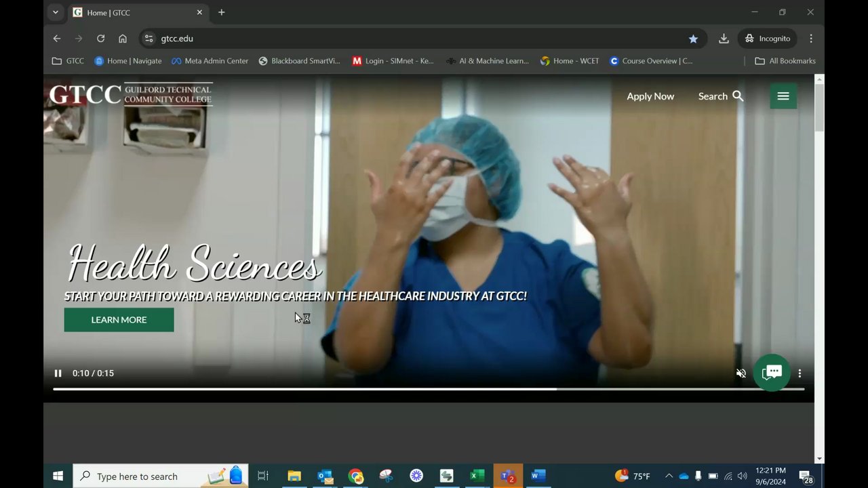Show hidden system tray icons

(x=669, y=476)
